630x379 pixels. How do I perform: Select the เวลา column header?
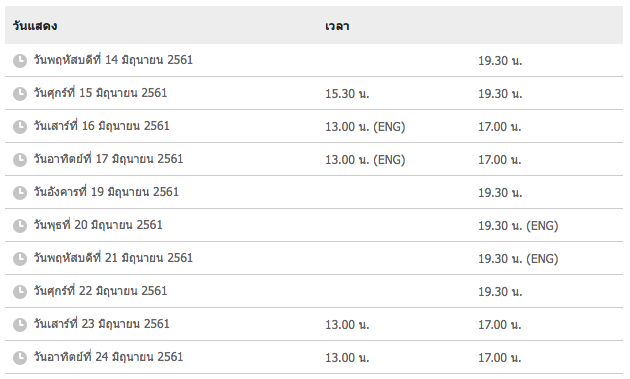coord(337,27)
